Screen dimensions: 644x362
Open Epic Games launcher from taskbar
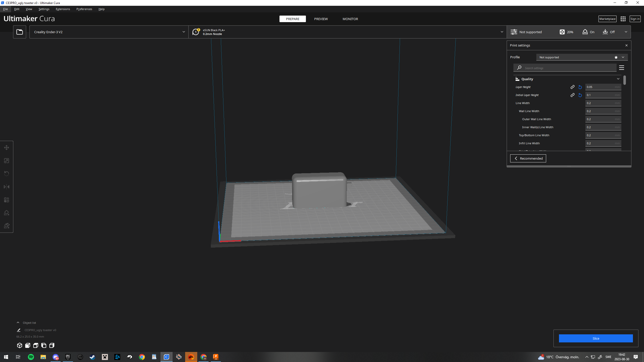68,357
